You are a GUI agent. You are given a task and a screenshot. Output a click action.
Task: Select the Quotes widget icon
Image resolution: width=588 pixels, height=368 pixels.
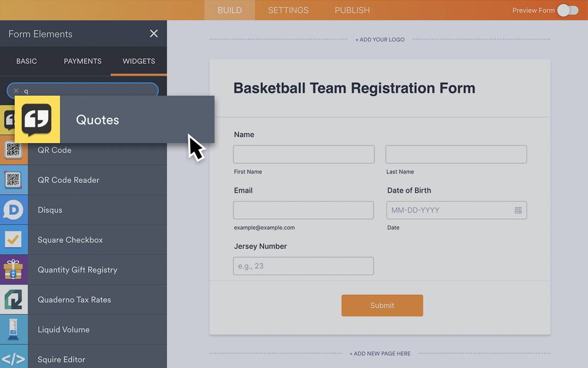(37, 119)
